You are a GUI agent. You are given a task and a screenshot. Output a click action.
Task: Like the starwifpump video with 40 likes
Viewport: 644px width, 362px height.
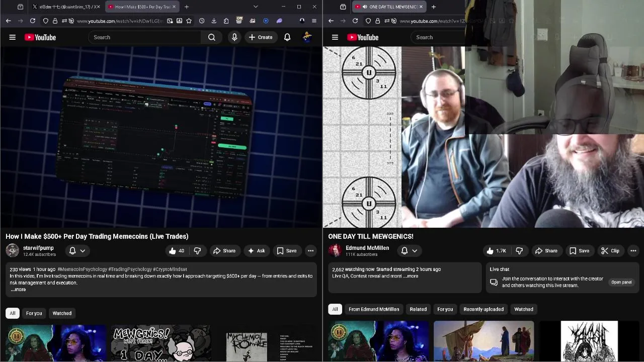[x=177, y=250]
